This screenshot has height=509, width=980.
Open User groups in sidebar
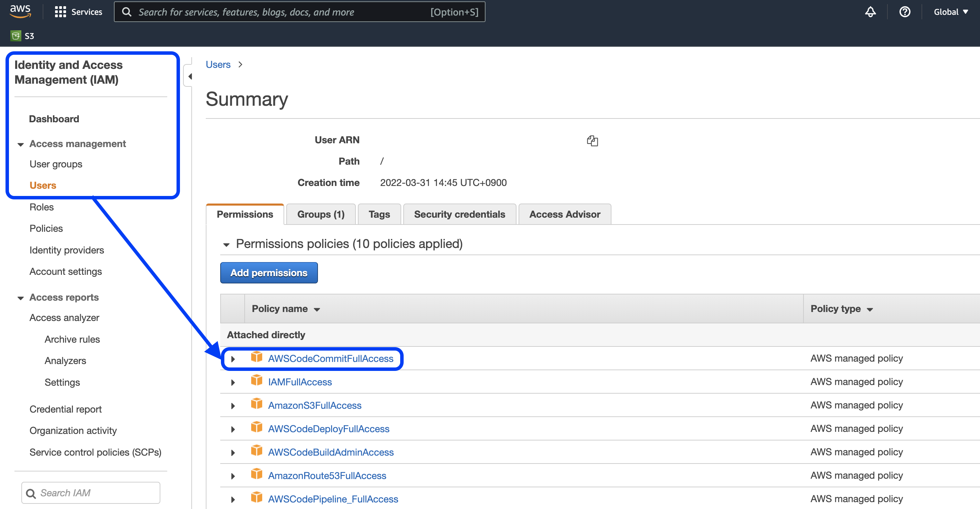[x=56, y=164]
